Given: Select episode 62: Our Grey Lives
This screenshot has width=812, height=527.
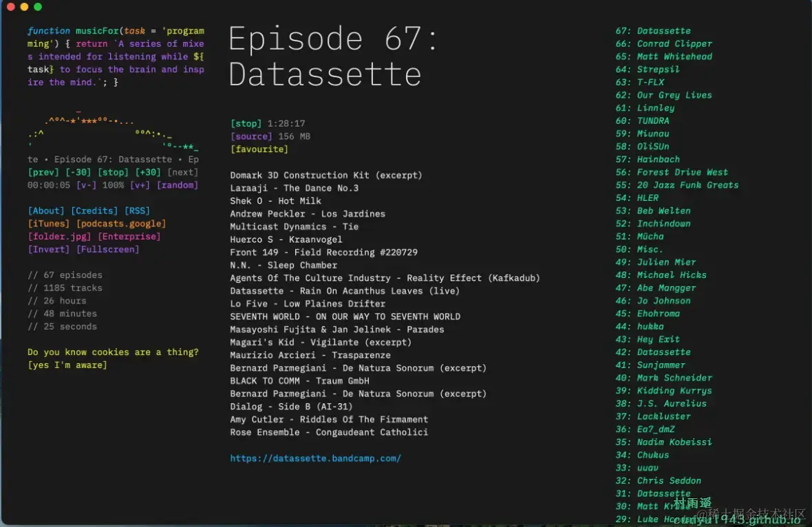Looking at the screenshot, I should click(663, 95).
